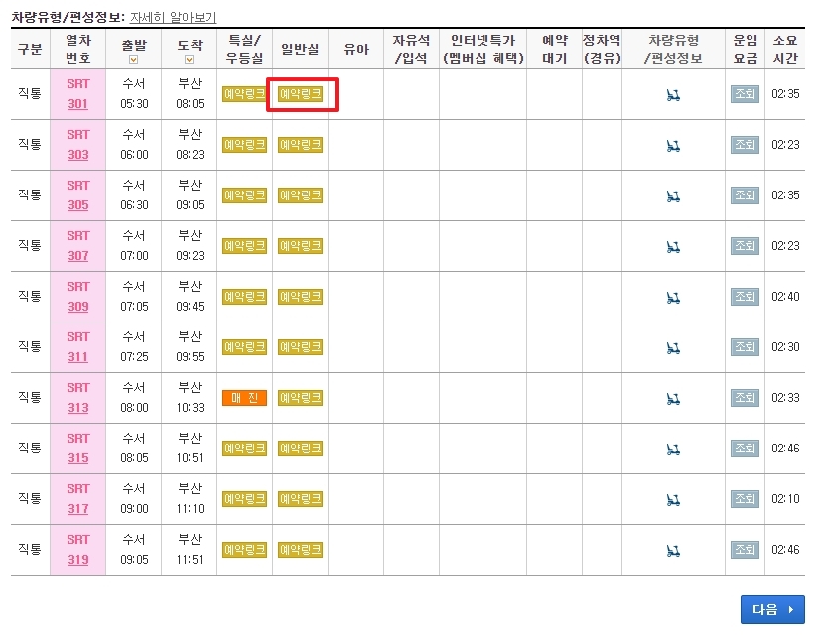Open train number 319 link
This screenshot has width=819, height=644.
coord(77,560)
